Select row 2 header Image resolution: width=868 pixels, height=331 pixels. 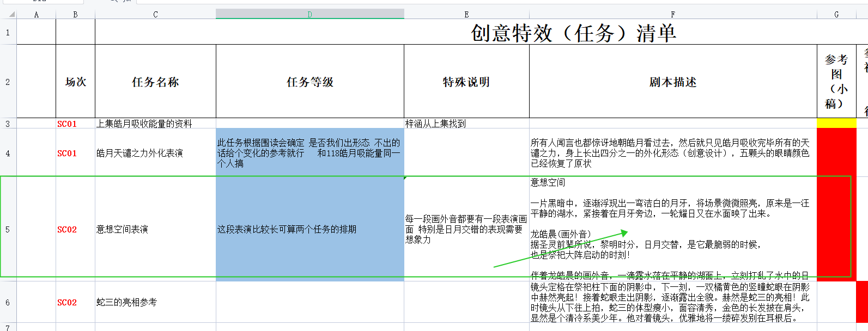point(8,82)
